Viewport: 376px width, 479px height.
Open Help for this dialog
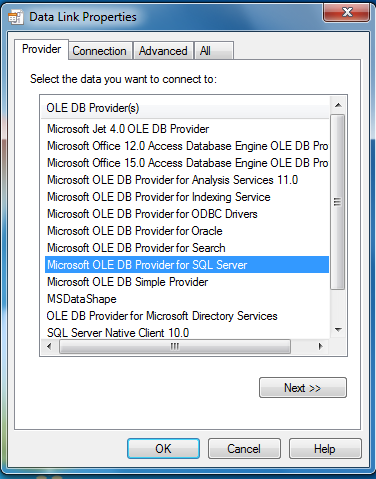(325, 448)
